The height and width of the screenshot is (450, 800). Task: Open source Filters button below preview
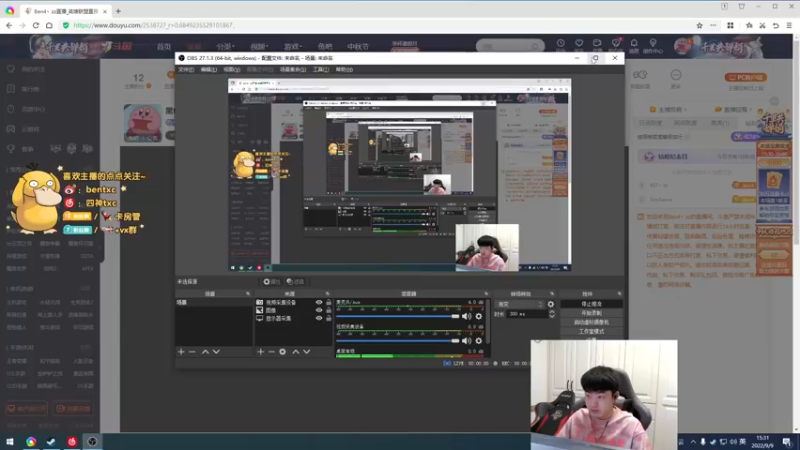pyautogui.click(x=295, y=282)
